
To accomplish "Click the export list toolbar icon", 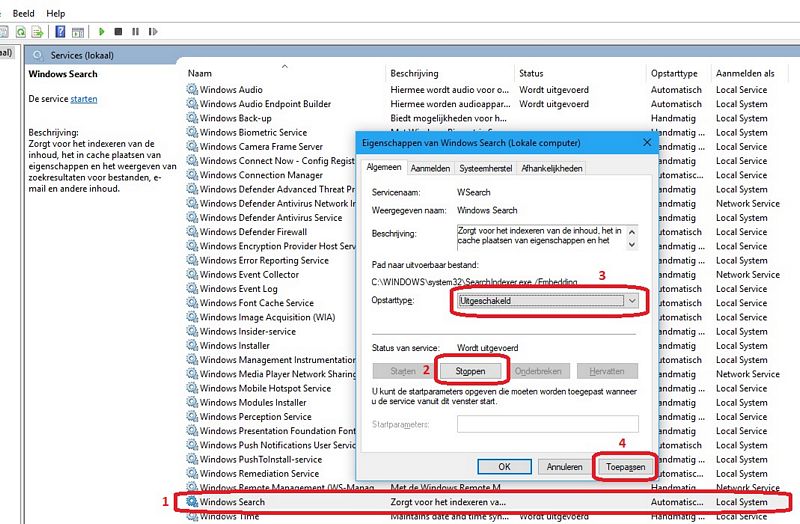I will click(x=37, y=32).
